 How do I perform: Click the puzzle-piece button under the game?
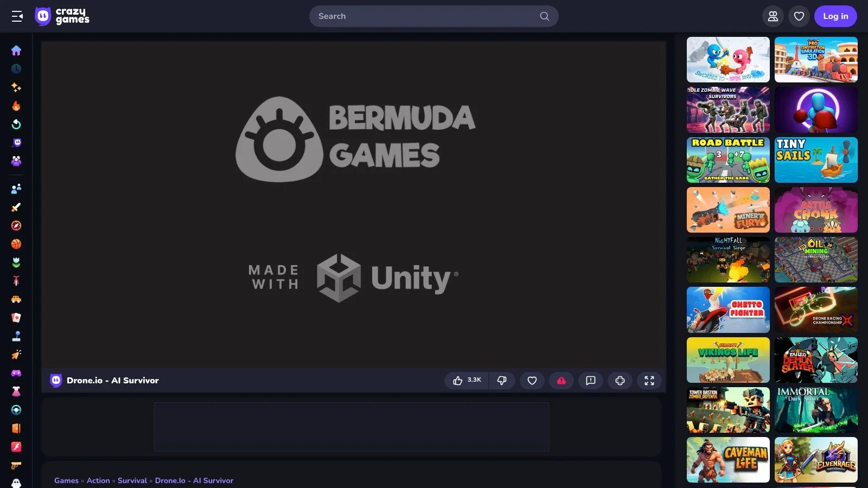point(620,381)
